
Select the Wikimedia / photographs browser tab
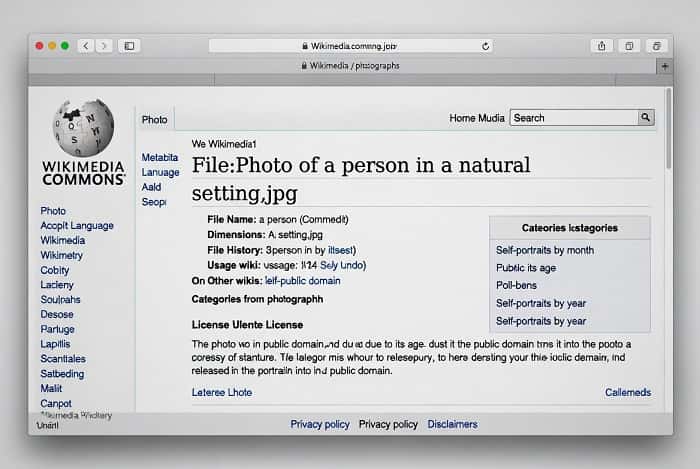coord(350,65)
